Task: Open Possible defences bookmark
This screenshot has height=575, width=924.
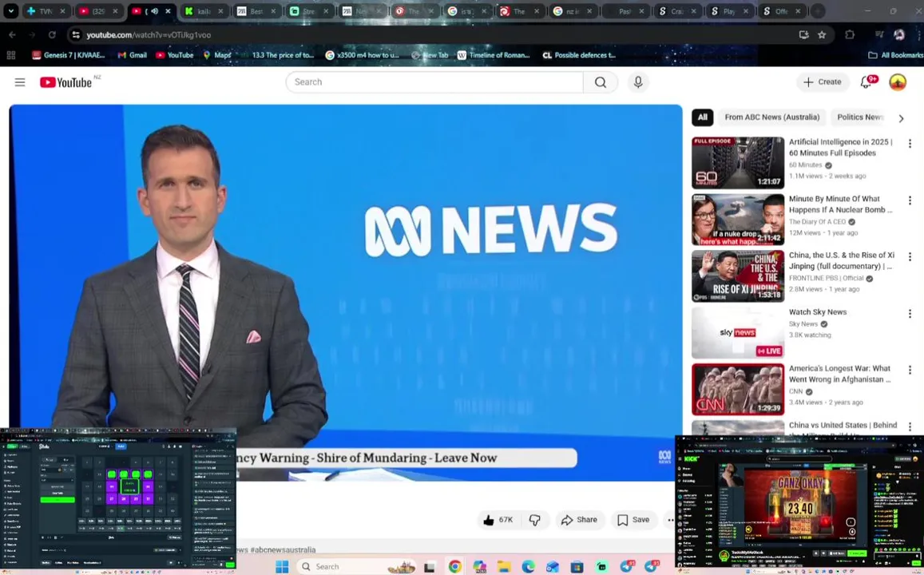Action: coord(579,55)
